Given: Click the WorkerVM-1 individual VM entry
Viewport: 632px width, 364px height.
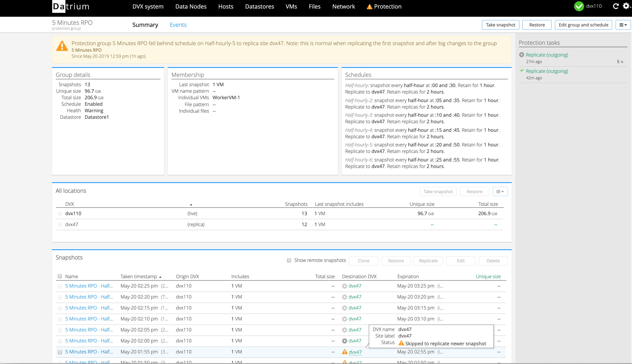Looking at the screenshot, I should (x=226, y=97).
